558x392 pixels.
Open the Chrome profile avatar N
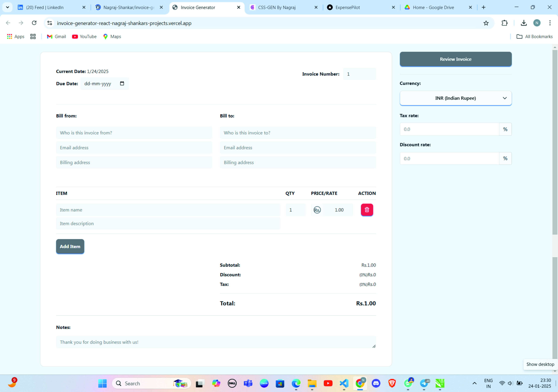[x=537, y=23]
